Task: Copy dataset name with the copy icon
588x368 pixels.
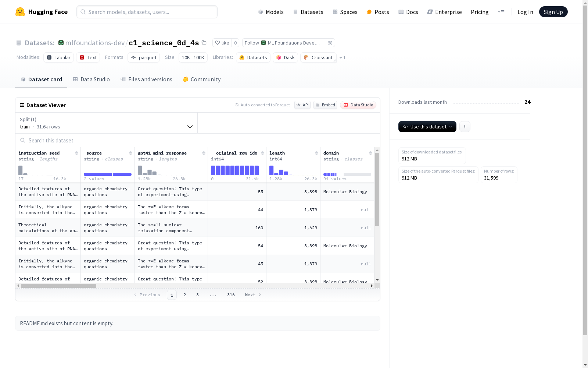Action: click(204, 43)
